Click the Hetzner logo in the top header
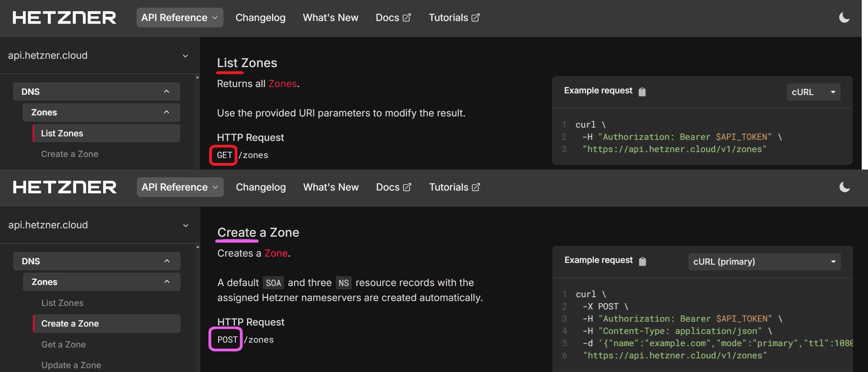Viewport: 868px width, 372px height. (x=64, y=17)
